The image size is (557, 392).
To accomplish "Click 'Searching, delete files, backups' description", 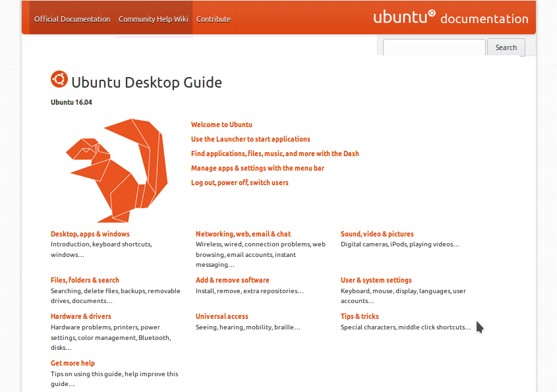I will [x=115, y=296].
